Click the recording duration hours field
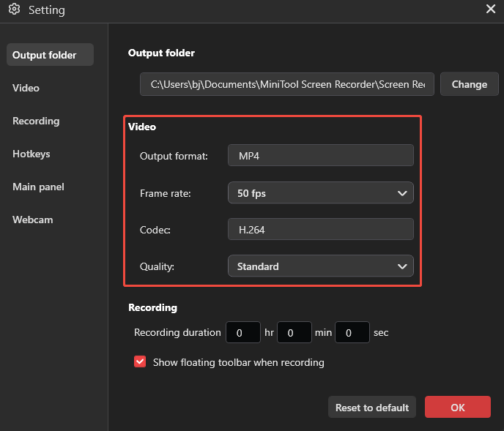Screen dimensions: 504x431 click(243, 332)
